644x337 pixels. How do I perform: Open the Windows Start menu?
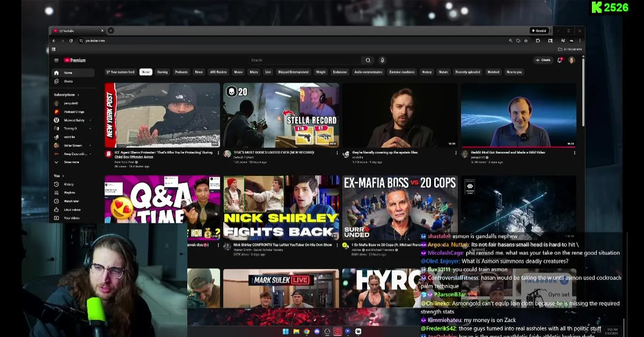[x=286, y=331]
